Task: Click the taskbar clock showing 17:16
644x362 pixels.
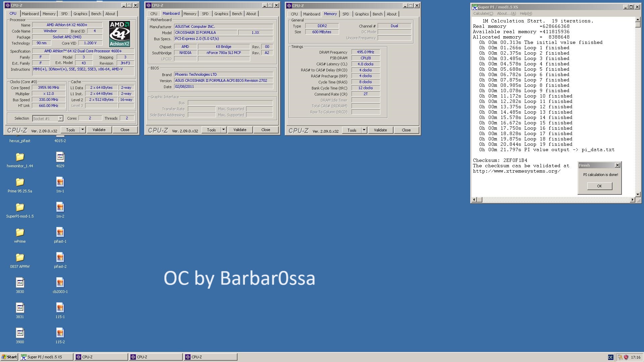Action: [635, 357]
